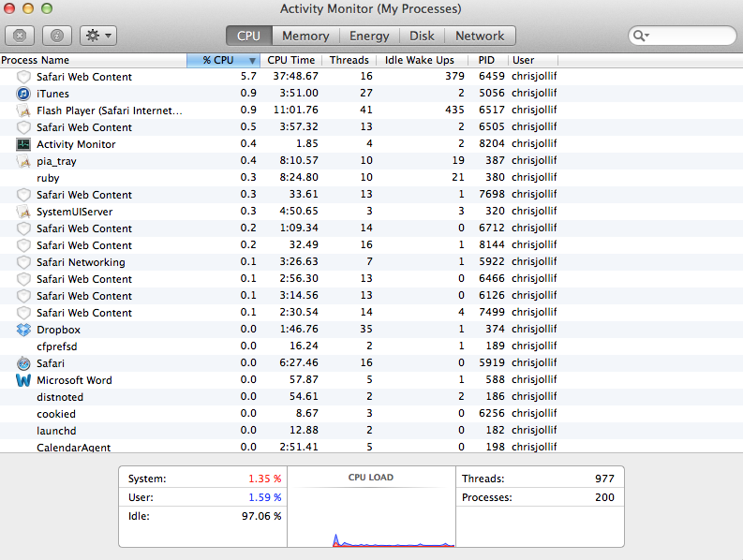Switch to the Memory tab
The image size is (743, 560).
tap(305, 36)
